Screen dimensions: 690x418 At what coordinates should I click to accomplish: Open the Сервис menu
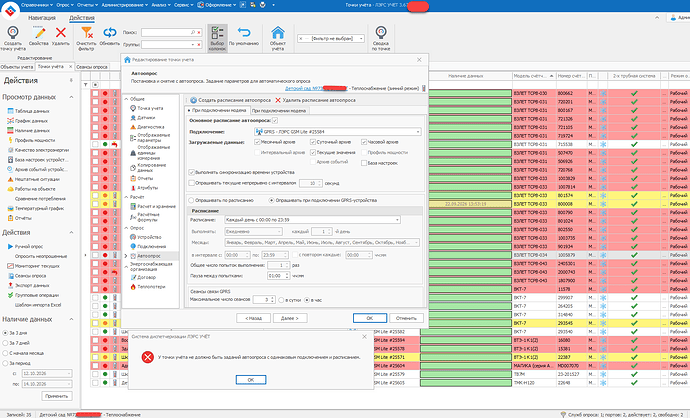tap(184, 5)
